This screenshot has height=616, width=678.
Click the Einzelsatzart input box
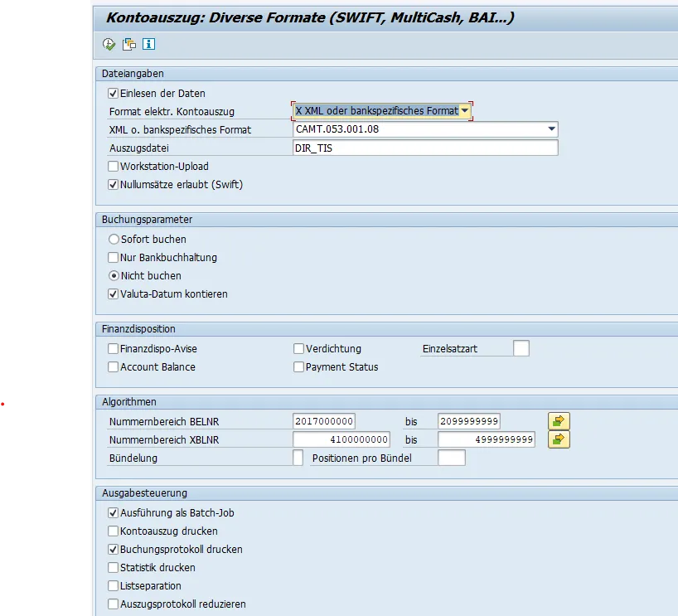pos(521,349)
